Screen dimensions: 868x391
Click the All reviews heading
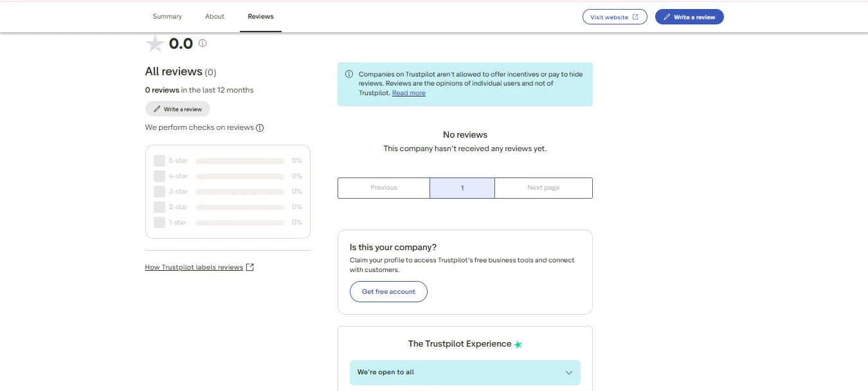pos(174,71)
